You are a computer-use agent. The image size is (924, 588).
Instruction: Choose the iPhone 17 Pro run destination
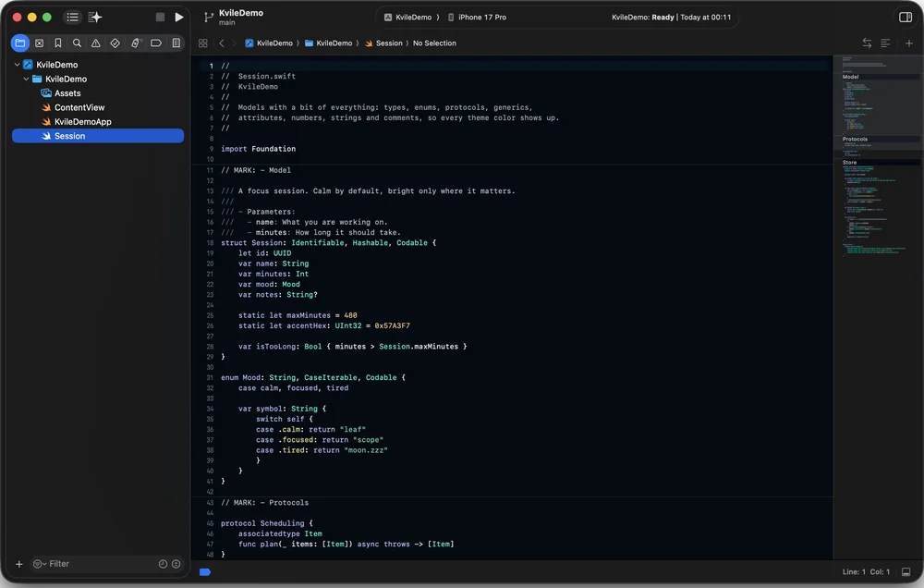coord(477,17)
